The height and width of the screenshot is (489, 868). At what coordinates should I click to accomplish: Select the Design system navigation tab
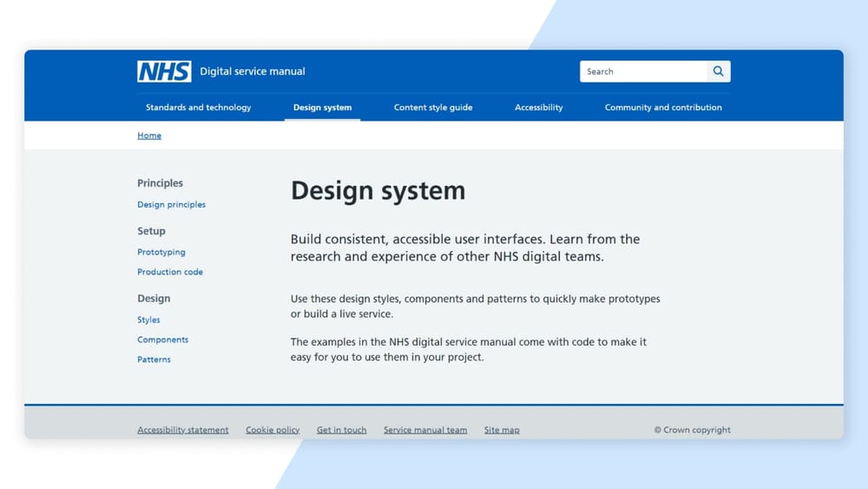322,108
